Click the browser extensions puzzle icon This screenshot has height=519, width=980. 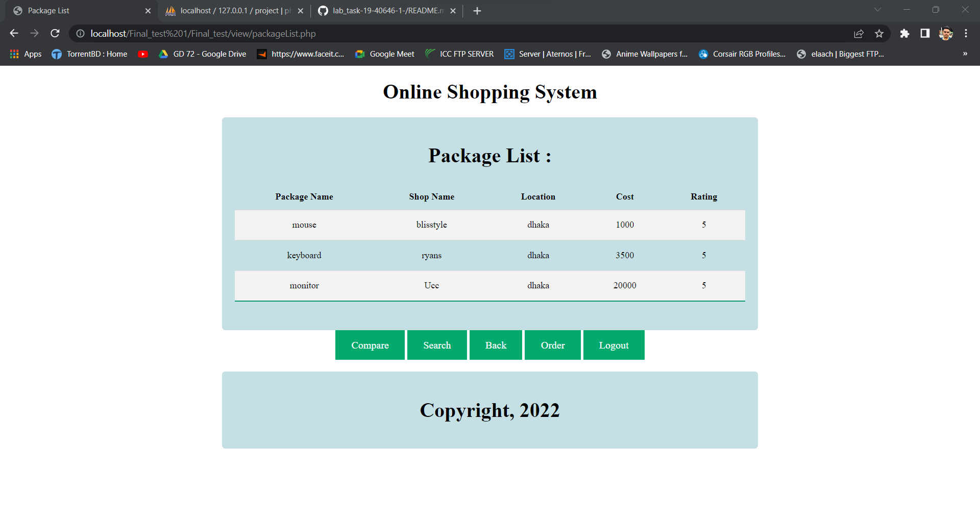tap(904, 33)
